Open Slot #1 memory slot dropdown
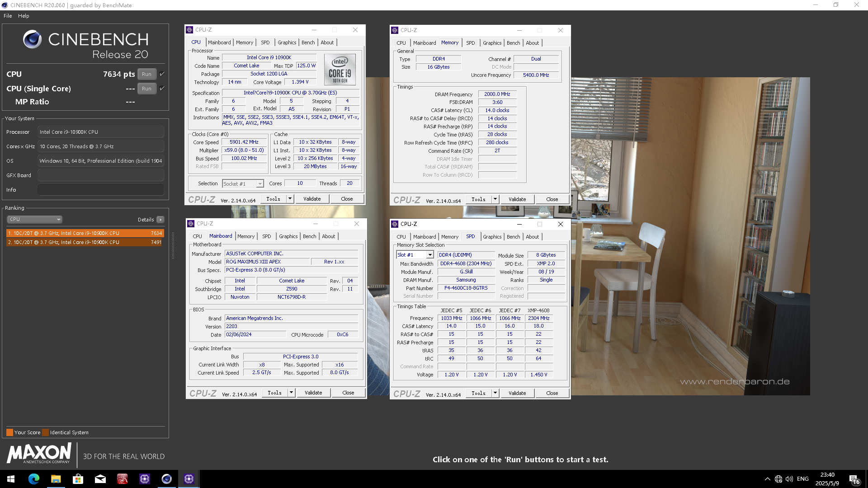 click(x=415, y=255)
